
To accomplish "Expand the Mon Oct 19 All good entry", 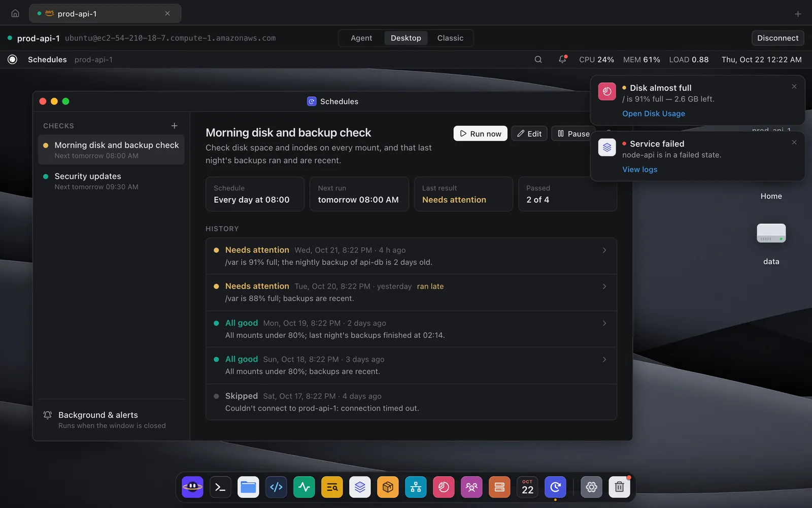I will [x=411, y=329].
